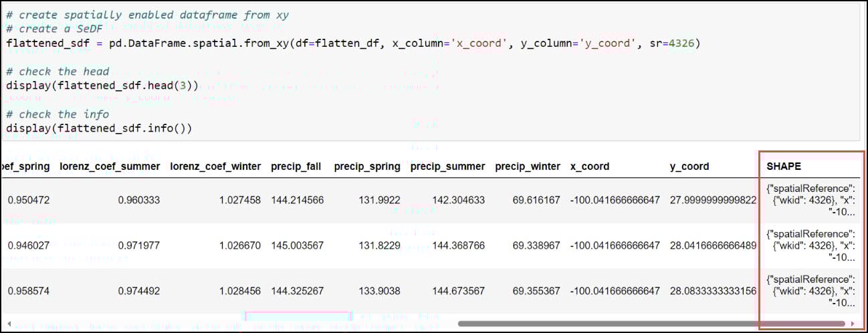The height and width of the screenshot is (333, 868).
Task: Click the precip_summer column header
Action: [x=447, y=166]
